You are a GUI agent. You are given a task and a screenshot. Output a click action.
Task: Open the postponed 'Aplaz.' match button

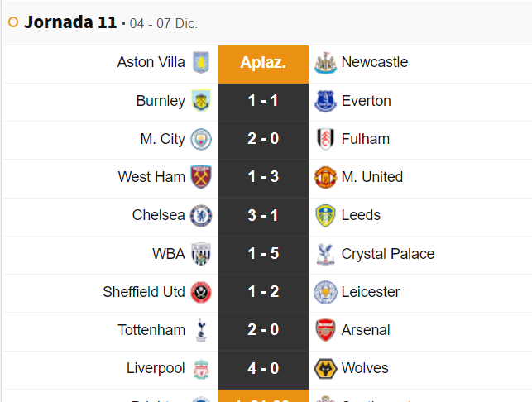pyautogui.click(x=263, y=63)
